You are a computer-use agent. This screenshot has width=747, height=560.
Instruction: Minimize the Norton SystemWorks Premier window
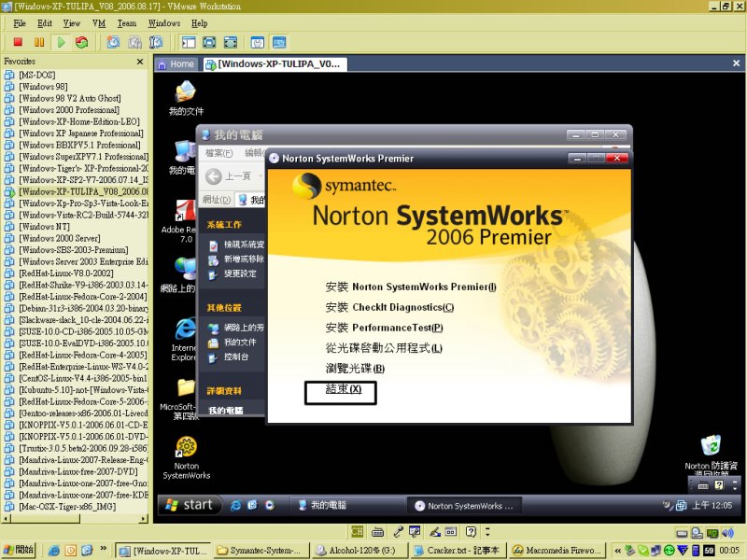click(577, 158)
